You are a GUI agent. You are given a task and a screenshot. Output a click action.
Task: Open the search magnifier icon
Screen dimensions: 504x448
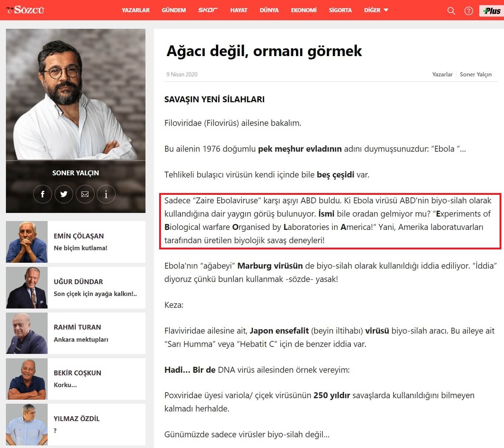(x=451, y=11)
